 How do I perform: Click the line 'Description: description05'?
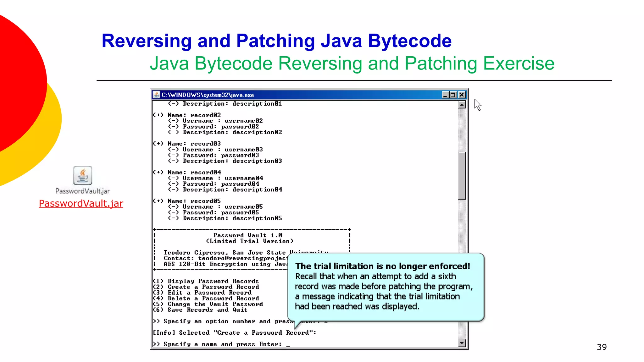point(225,218)
